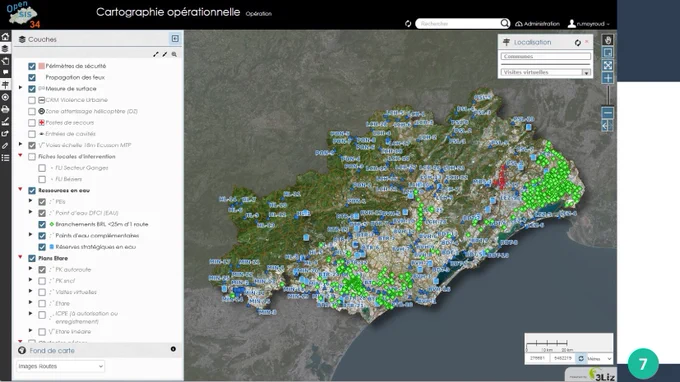Collapse the Ressources en eau group
The height and width of the screenshot is (382, 680).
pyautogui.click(x=20, y=189)
